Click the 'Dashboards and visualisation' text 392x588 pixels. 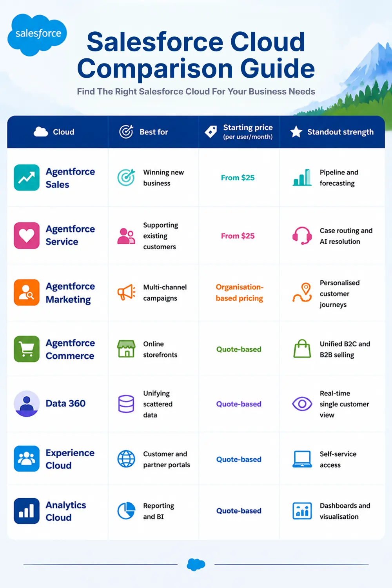pos(345,511)
